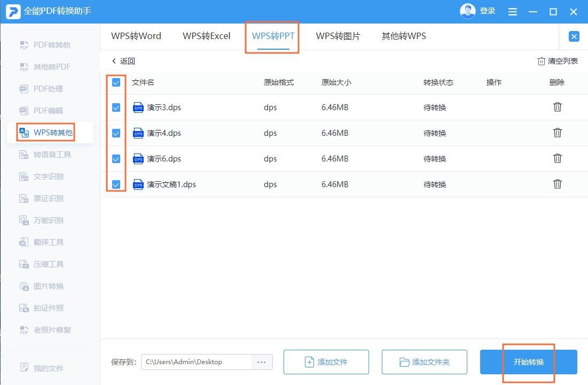Click the 添加文件夹 button
This screenshot has height=385, width=588.
(x=425, y=362)
